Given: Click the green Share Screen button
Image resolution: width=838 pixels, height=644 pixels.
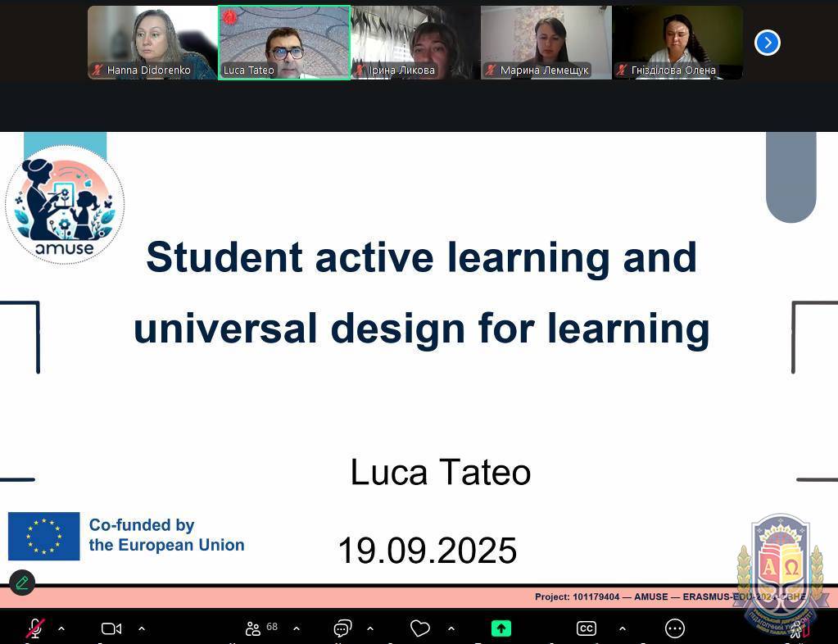Looking at the screenshot, I should pyautogui.click(x=501, y=628).
